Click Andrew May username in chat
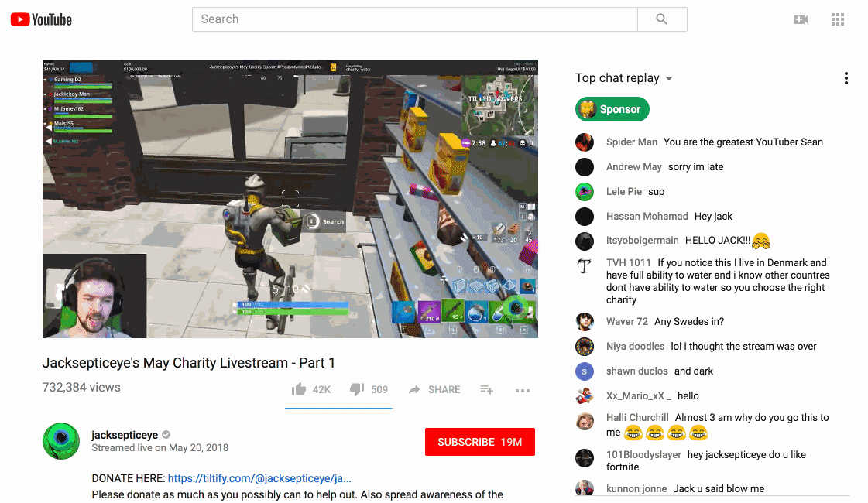This screenshot has height=503, width=868. pos(634,167)
